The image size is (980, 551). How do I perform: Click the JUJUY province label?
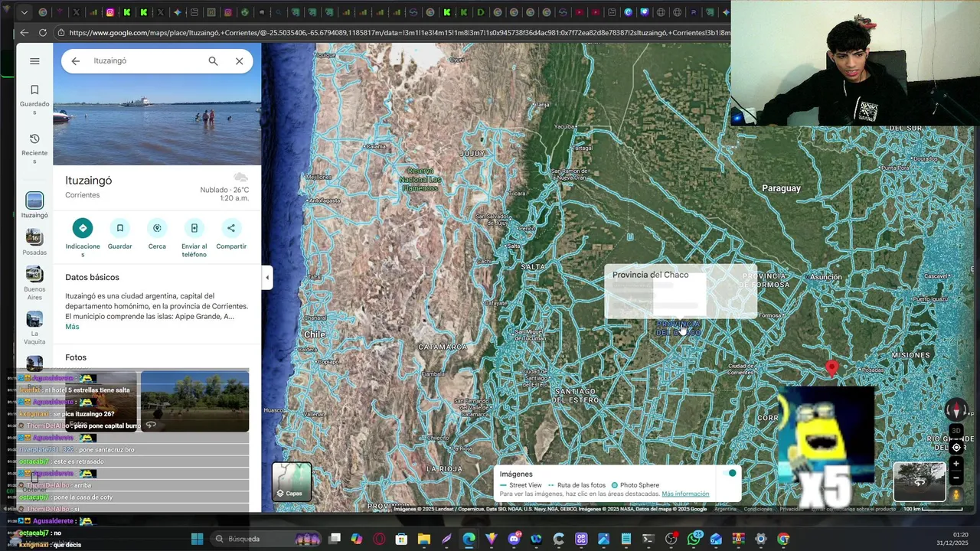pos(472,154)
